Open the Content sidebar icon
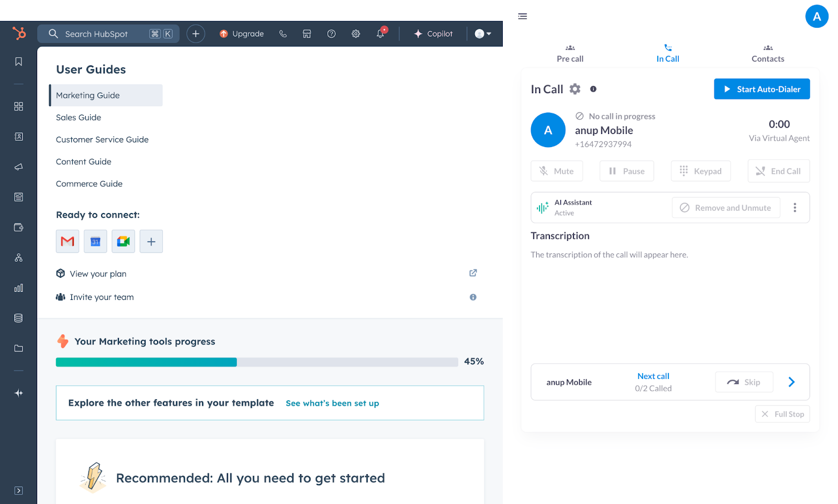Viewport: 838px width, 504px height. (x=18, y=197)
